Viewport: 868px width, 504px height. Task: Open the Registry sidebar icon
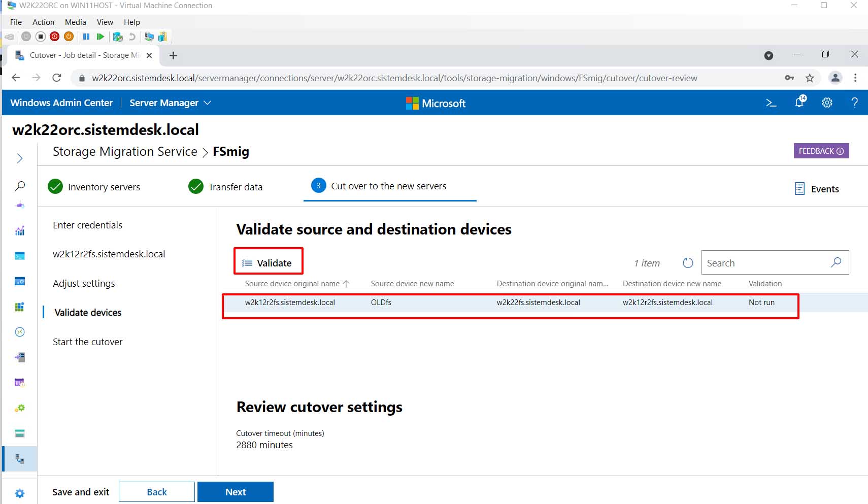point(20,307)
